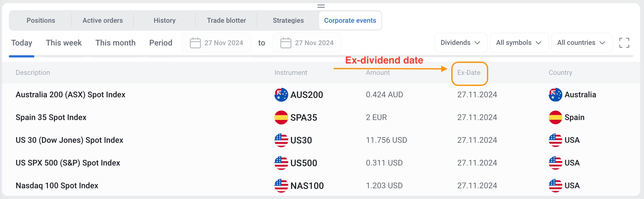Click the end date calendar icon
This screenshot has height=199, width=644.
click(x=286, y=43)
